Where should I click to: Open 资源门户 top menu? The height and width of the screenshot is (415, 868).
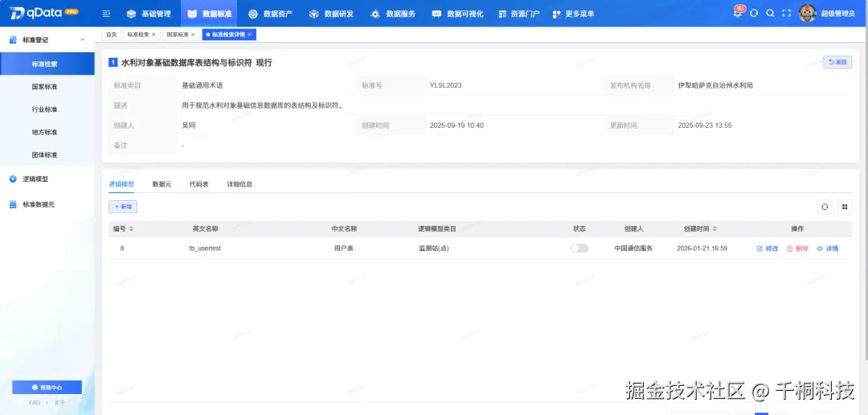pyautogui.click(x=518, y=14)
